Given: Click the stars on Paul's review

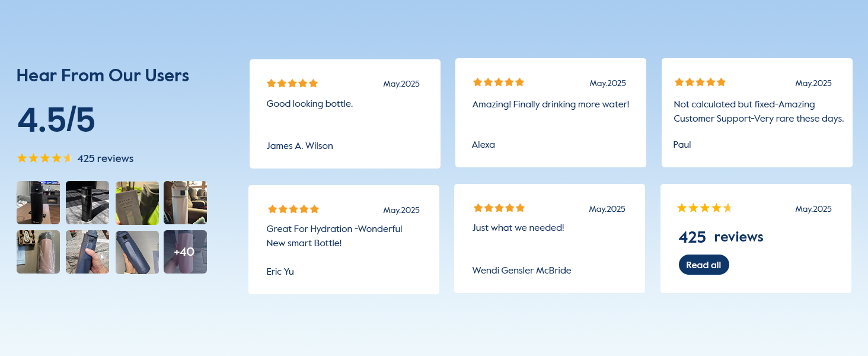Looking at the screenshot, I should pyautogui.click(x=700, y=82).
